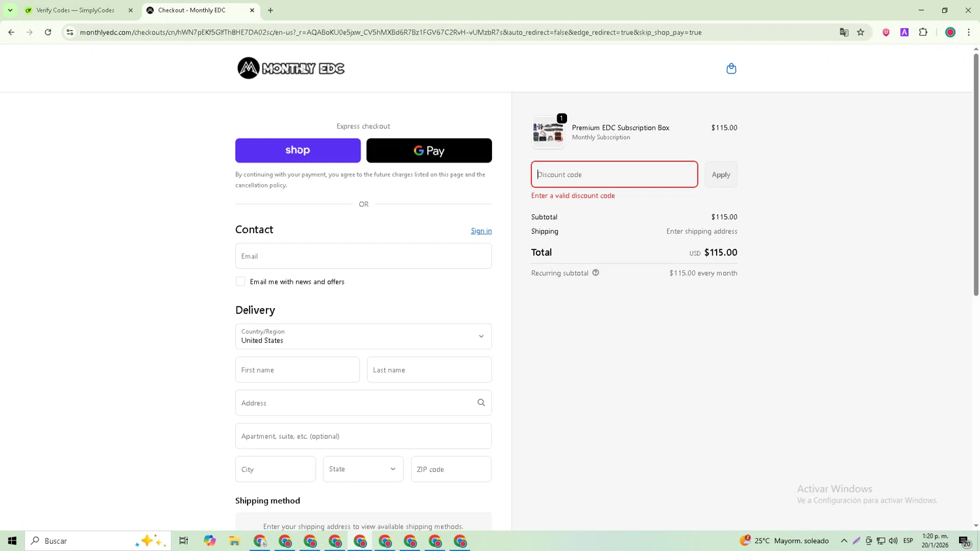
Task: Pay with the Google Pay button
Action: [429, 150]
